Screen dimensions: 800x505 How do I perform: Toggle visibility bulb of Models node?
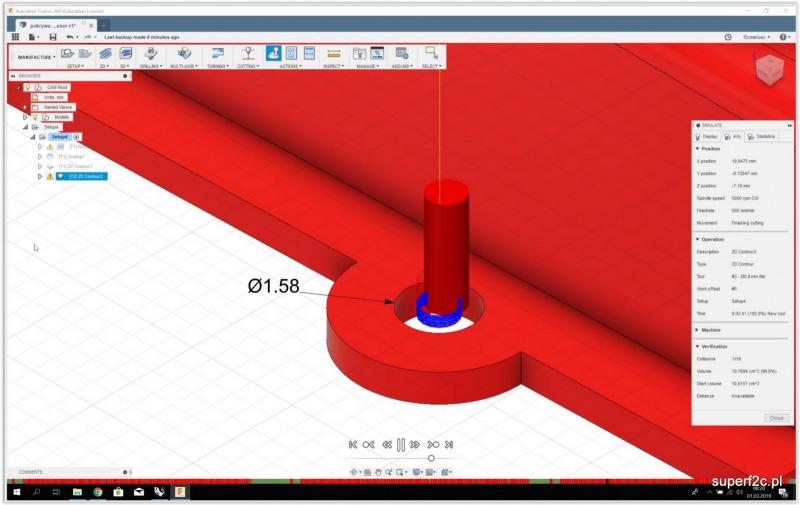click(x=35, y=117)
